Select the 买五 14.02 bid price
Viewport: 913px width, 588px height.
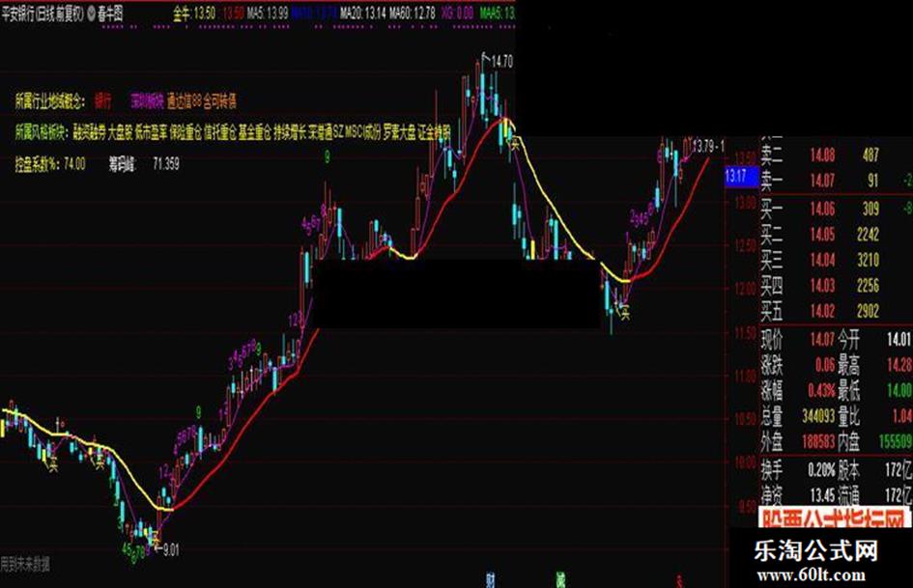click(x=822, y=312)
